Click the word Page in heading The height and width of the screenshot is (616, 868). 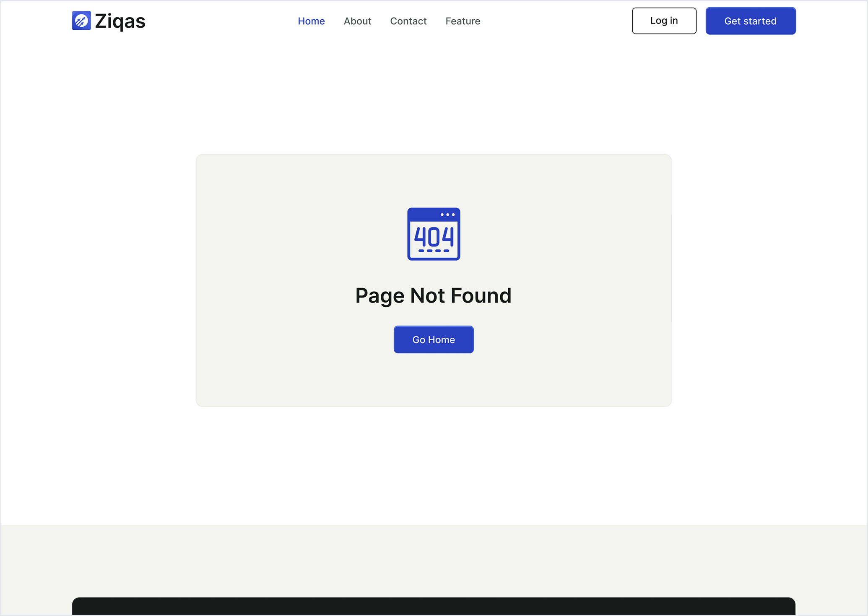[379, 295]
